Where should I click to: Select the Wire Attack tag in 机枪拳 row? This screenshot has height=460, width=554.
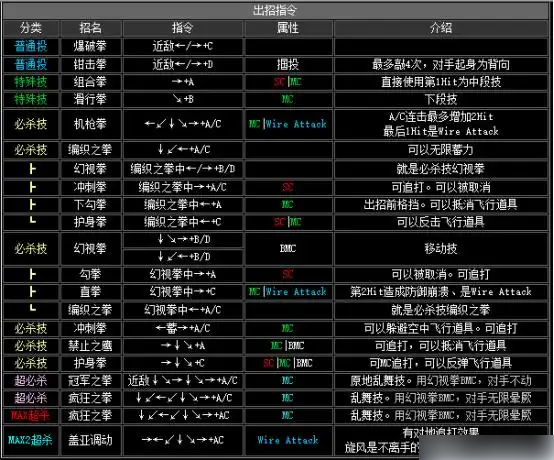click(296, 124)
